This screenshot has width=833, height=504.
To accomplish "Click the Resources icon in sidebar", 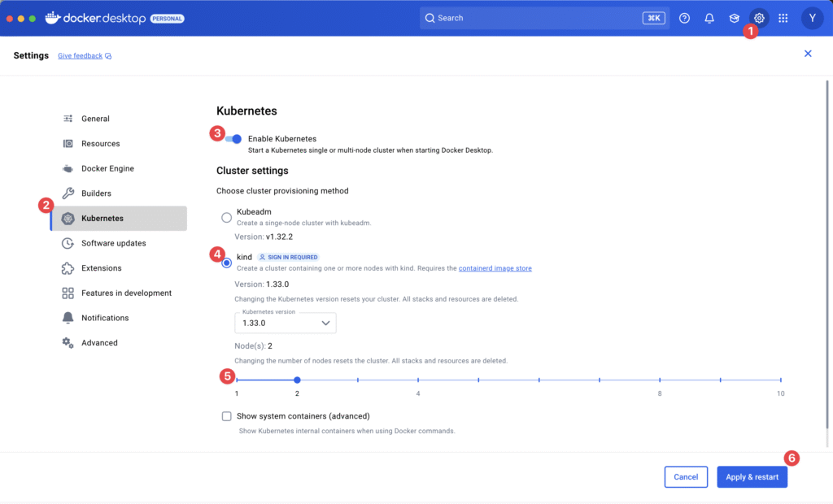I will pos(68,143).
